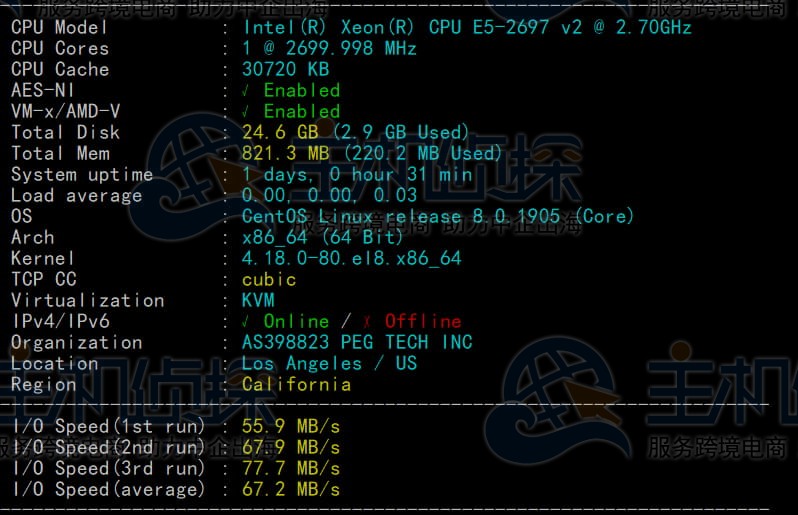Select the value '24.6 GB (2.9 GB Used)'
Screen dimensions: 798x515
coord(355,132)
